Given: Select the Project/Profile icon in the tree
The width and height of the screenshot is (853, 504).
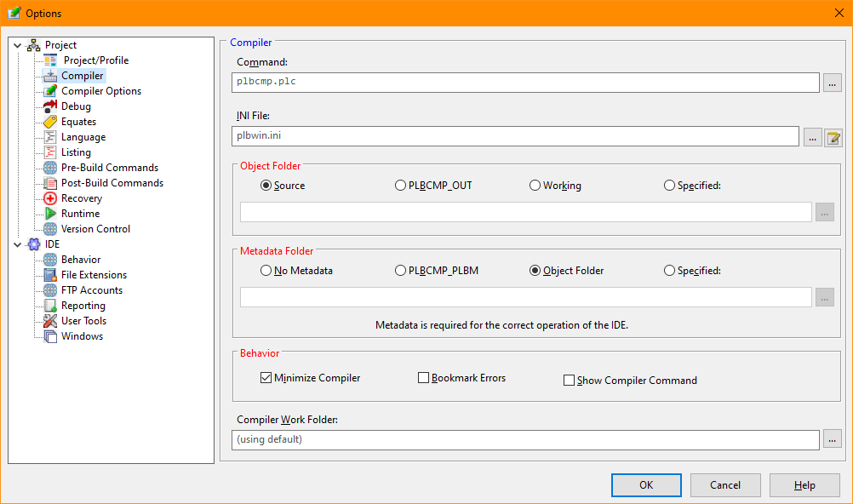Looking at the screenshot, I should coord(49,60).
